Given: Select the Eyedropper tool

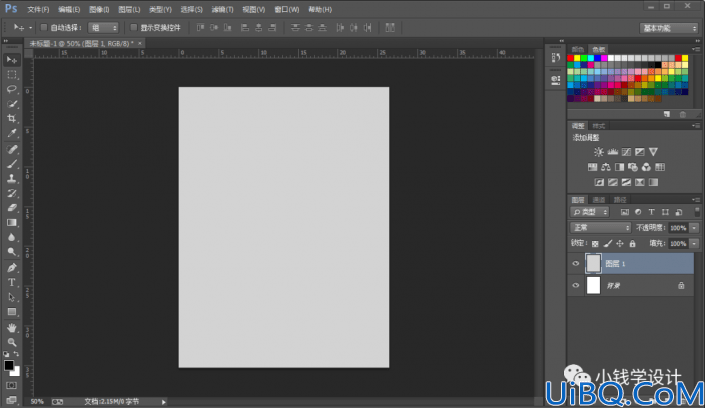Looking at the screenshot, I should pyautogui.click(x=12, y=134).
